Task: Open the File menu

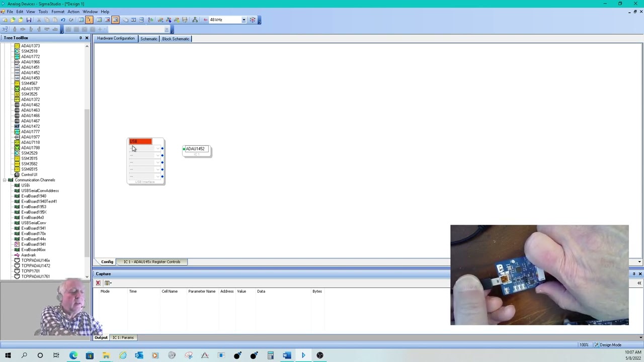Action: (10, 12)
